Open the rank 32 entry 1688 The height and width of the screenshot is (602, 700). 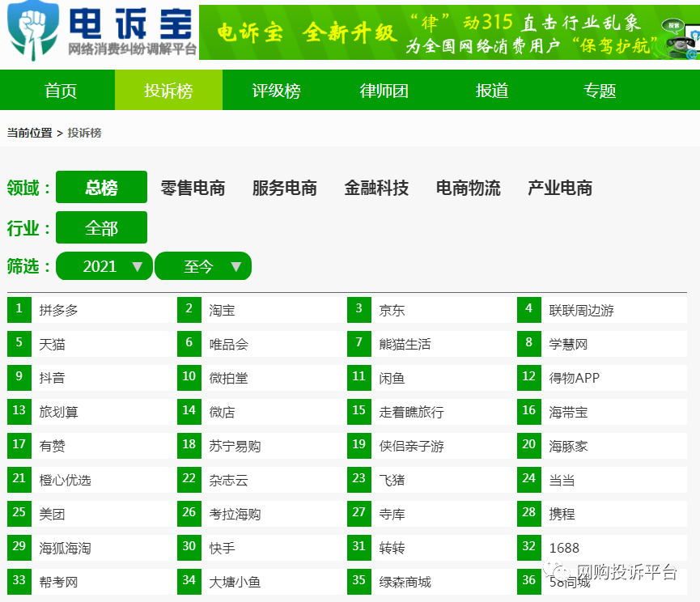click(564, 548)
